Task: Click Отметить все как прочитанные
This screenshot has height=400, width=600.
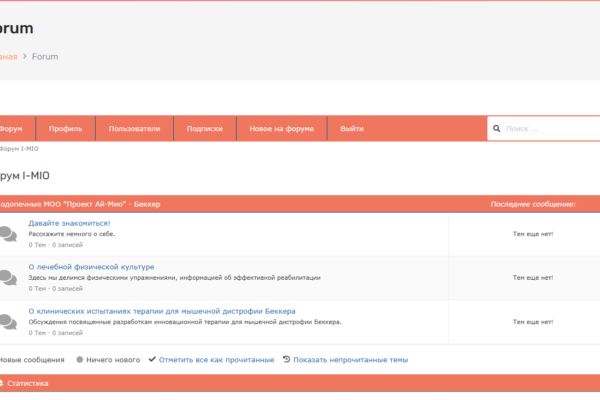Action: (217, 360)
